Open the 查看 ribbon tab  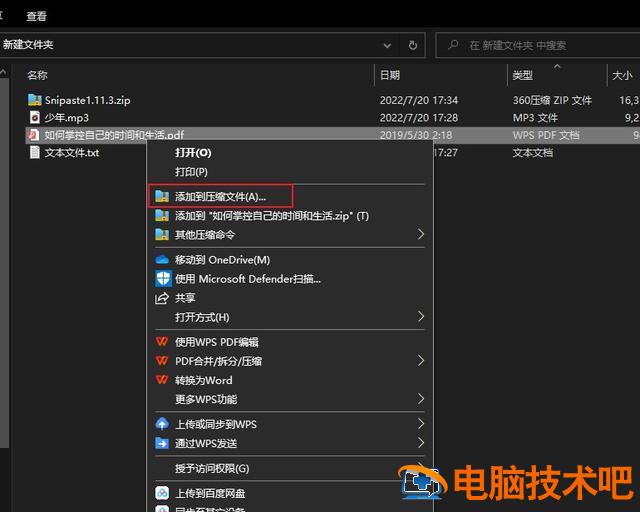[x=36, y=16]
